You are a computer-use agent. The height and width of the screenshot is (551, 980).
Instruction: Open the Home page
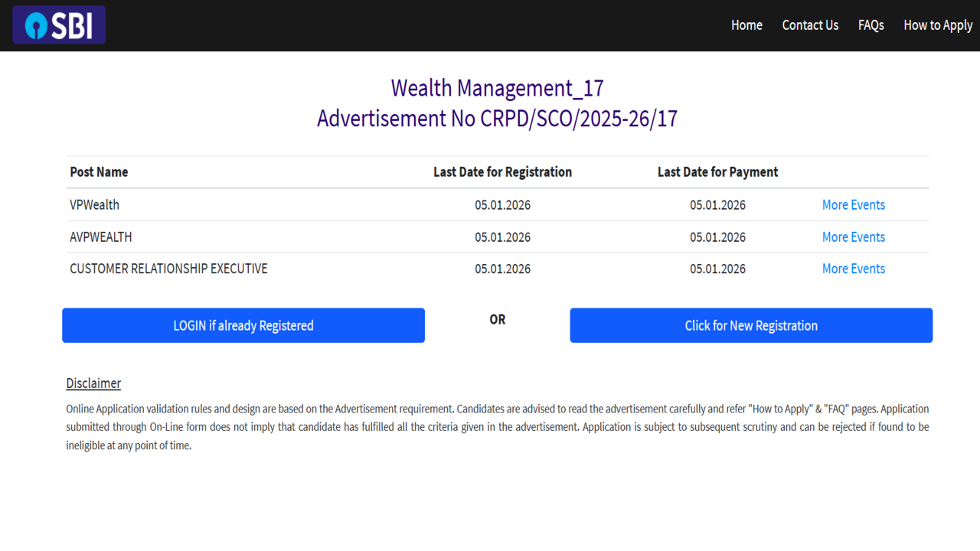click(746, 25)
